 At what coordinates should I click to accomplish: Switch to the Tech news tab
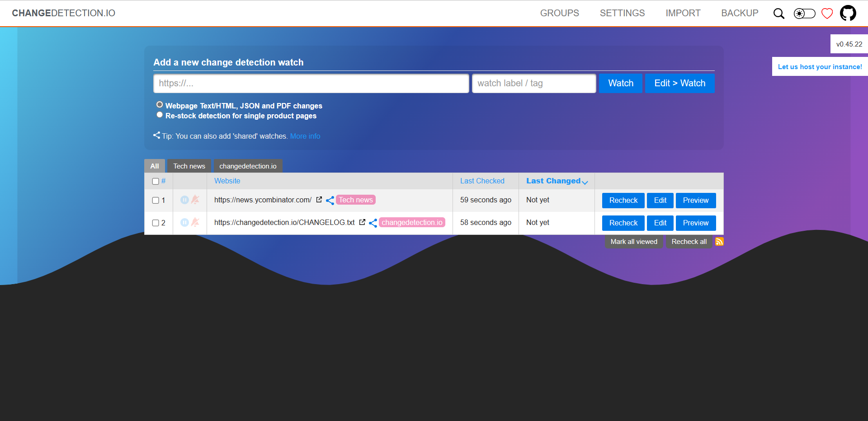tap(189, 166)
